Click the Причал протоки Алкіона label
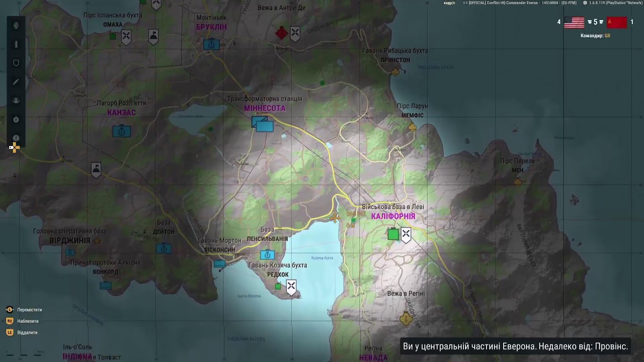The image size is (644, 362). [x=106, y=262]
